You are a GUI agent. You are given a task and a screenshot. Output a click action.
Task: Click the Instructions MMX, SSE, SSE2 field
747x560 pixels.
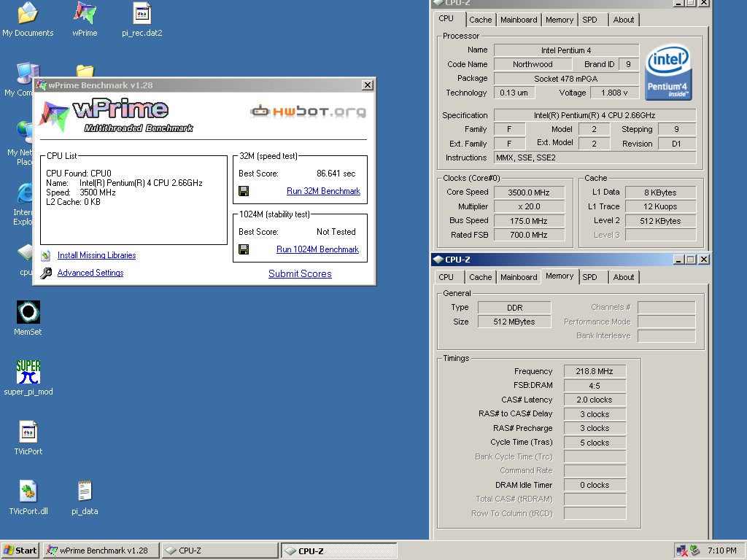pos(595,157)
